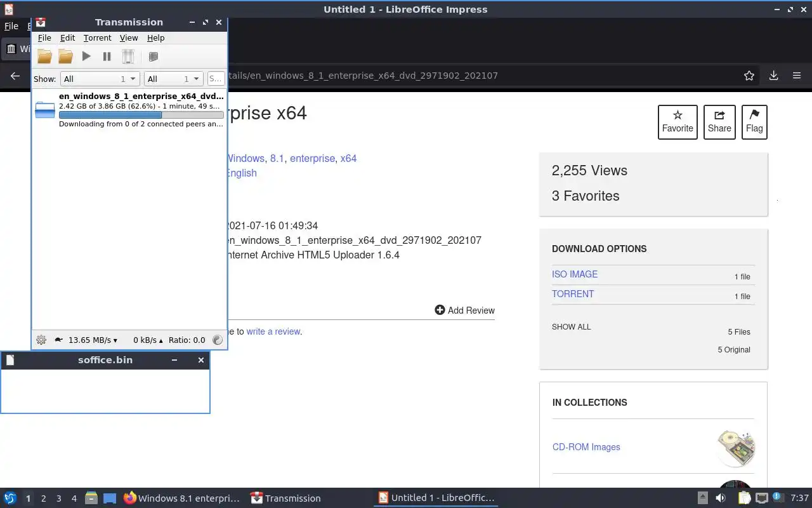Go back using the browser back arrow

point(15,76)
